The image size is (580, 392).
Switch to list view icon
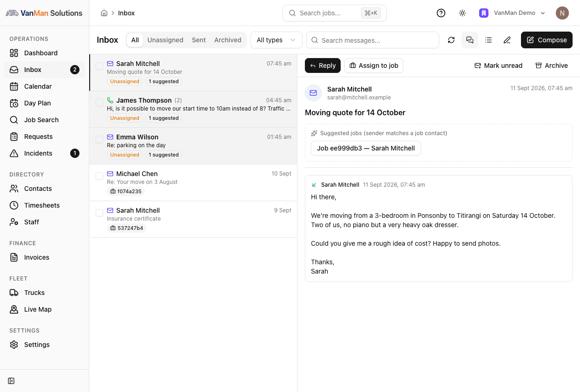coord(488,40)
